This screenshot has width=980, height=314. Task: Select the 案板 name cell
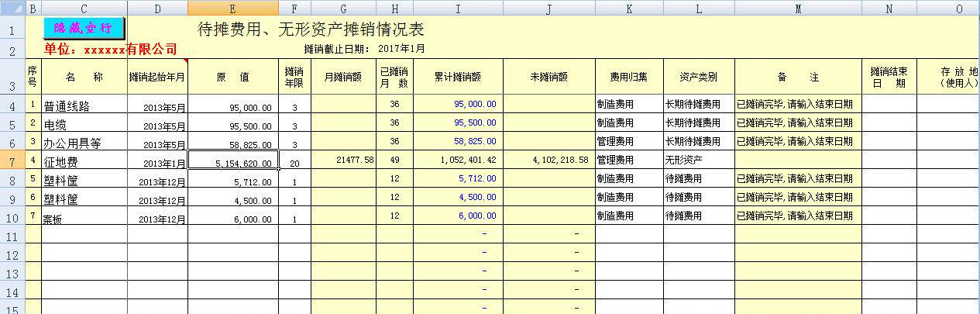point(84,217)
